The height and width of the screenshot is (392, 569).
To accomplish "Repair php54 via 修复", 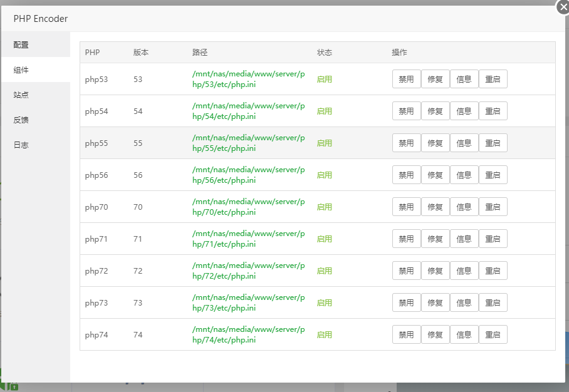I will (435, 111).
